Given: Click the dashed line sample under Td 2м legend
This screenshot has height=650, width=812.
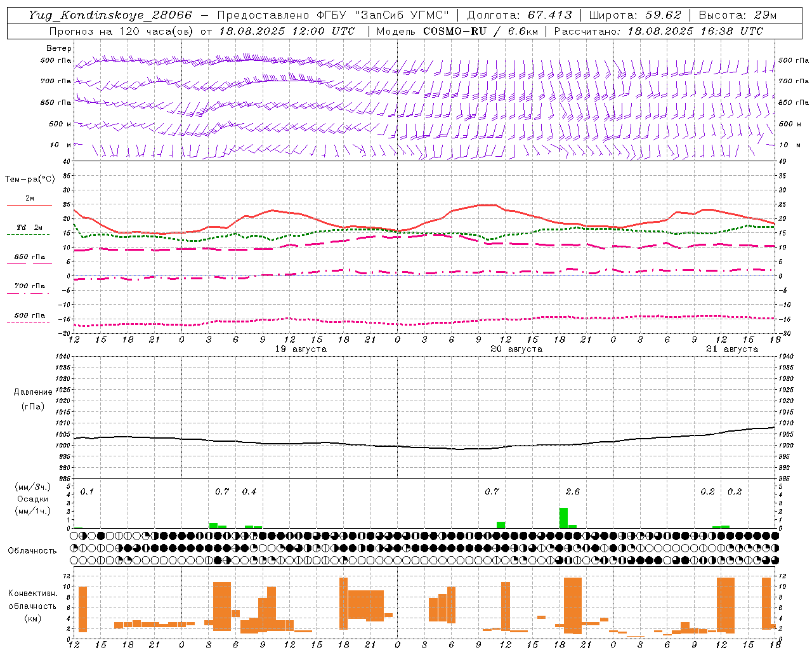Looking at the screenshot, I should (28, 234).
